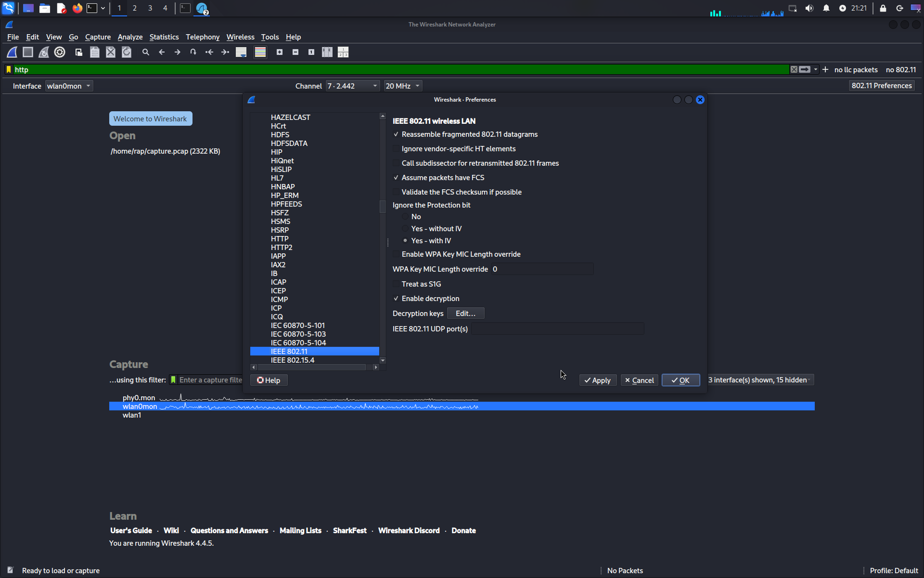Click the Apply button in Preferences
This screenshot has height=578, width=924.
597,381
